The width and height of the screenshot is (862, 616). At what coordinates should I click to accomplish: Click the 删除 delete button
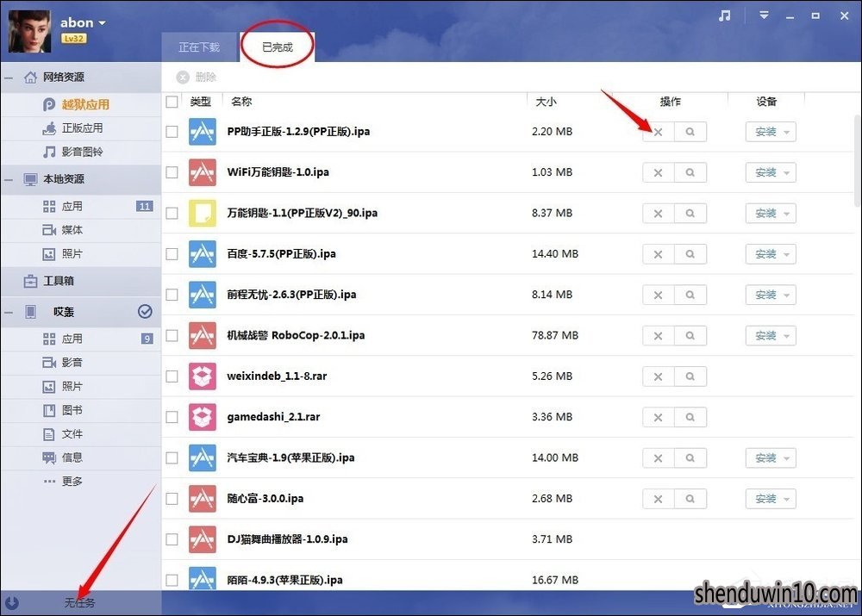coord(197,78)
